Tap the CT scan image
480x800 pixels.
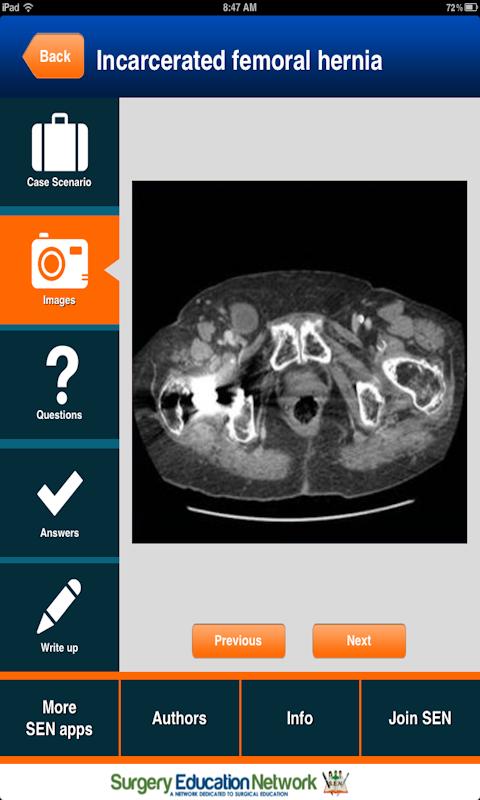[299, 362]
